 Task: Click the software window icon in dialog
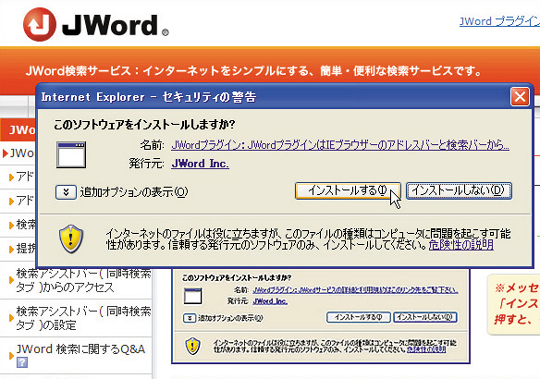point(71,155)
